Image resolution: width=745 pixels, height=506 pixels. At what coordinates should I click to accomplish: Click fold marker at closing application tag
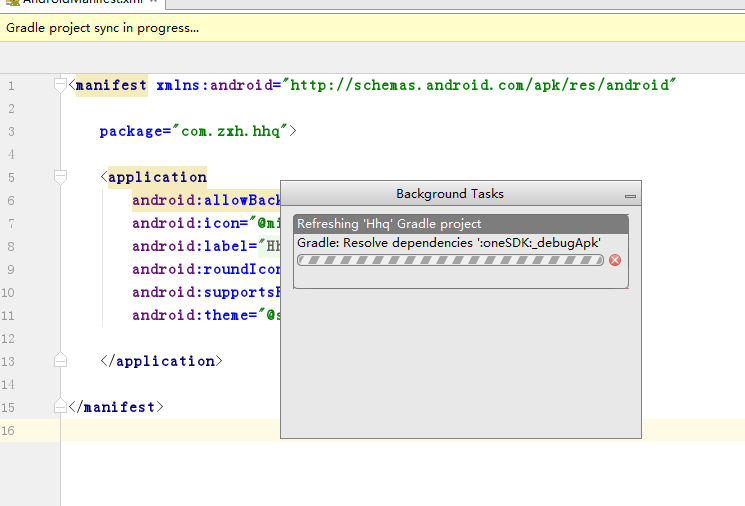[60, 361]
